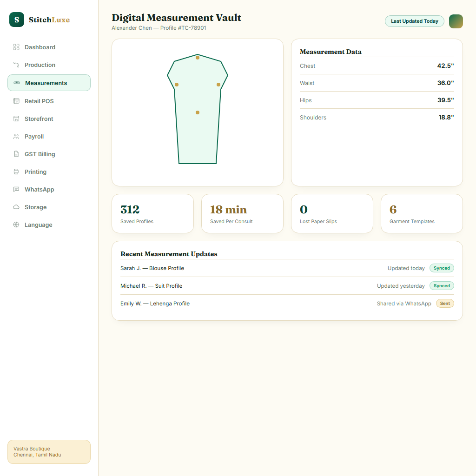
Task: Click the Vastra Boutique location card
Action: point(49,452)
